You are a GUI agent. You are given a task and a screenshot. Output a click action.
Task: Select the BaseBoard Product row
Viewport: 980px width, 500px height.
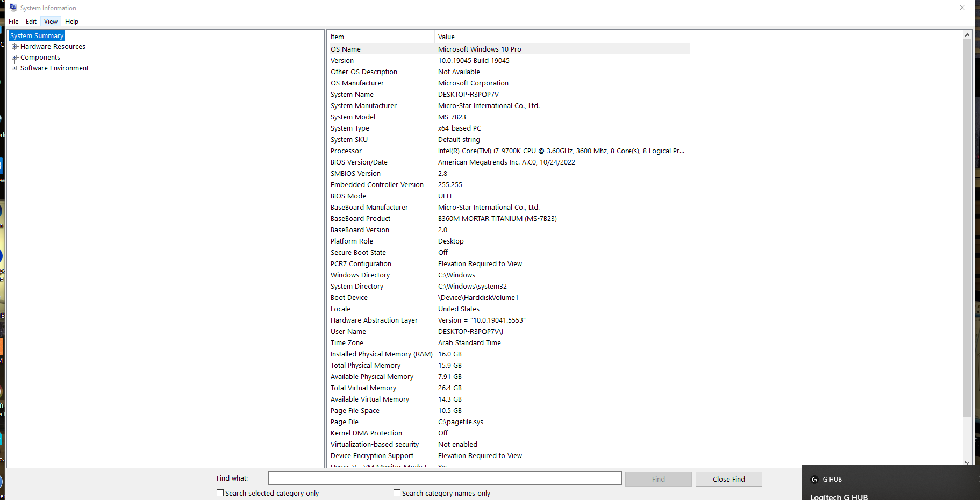[x=509, y=218]
